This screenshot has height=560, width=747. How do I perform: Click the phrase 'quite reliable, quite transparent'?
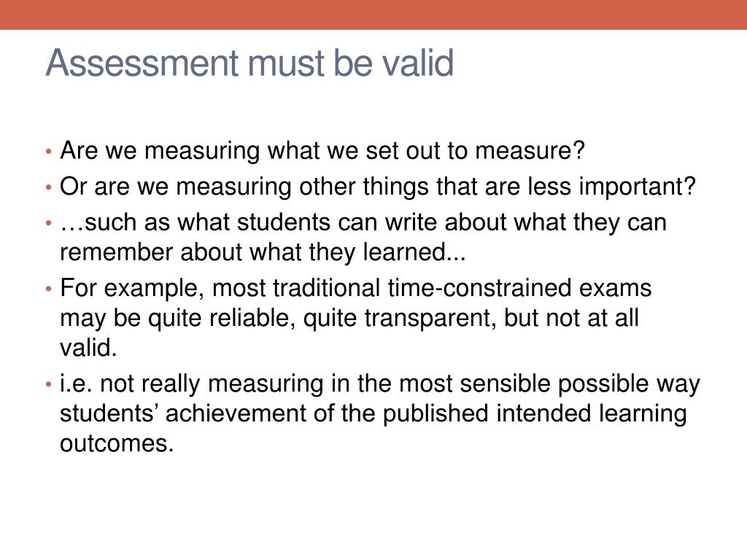[x=320, y=319]
